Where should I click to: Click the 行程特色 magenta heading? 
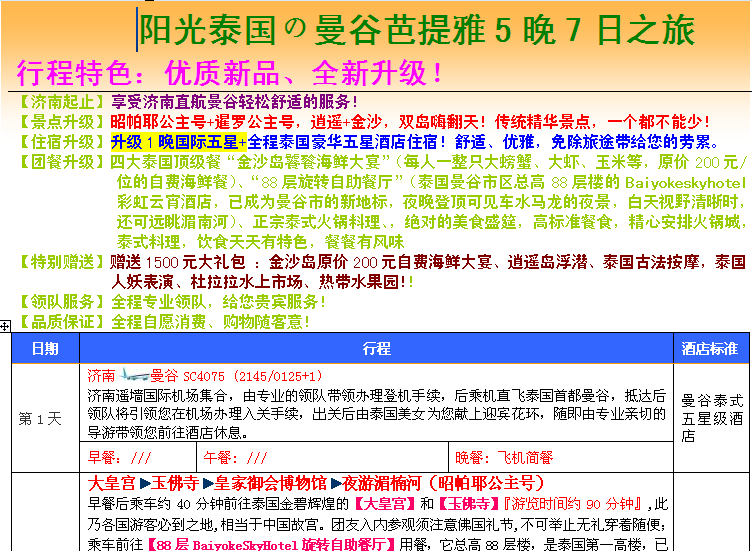coord(230,73)
